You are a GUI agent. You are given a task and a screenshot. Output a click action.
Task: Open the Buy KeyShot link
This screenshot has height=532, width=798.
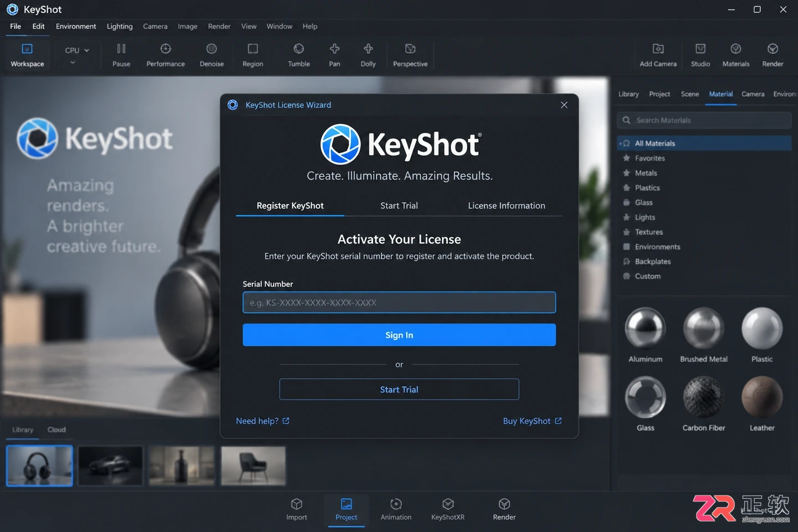point(533,421)
